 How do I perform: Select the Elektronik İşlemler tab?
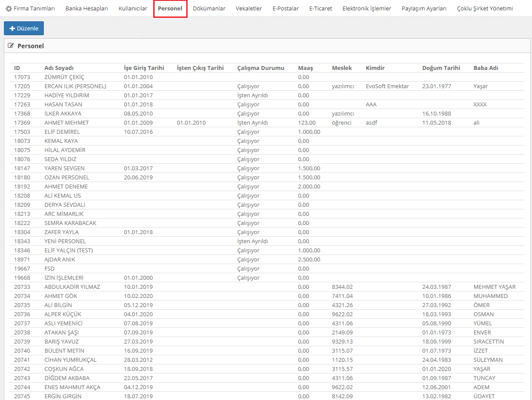[367, 9]
